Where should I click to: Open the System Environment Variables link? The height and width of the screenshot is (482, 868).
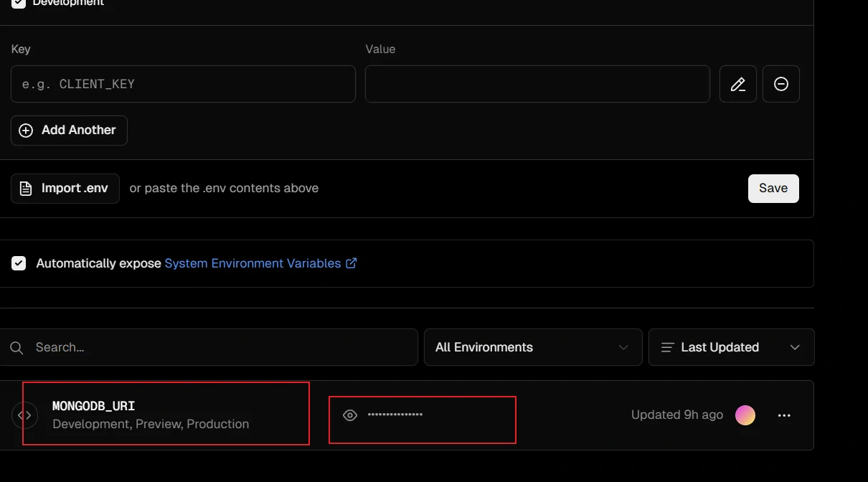click(x=253, y=263)
